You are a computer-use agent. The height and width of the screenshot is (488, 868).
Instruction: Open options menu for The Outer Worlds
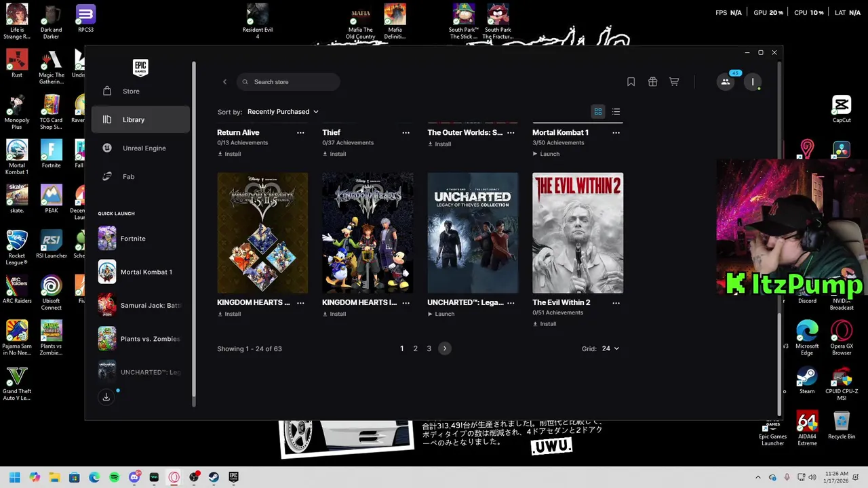click(x=511, y=133)
